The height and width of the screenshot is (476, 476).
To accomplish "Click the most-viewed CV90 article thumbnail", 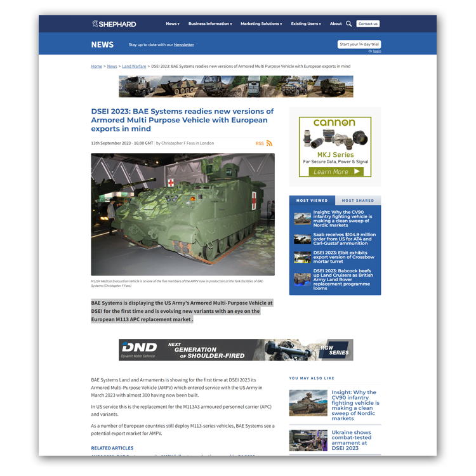I will [x=302, y=218].
